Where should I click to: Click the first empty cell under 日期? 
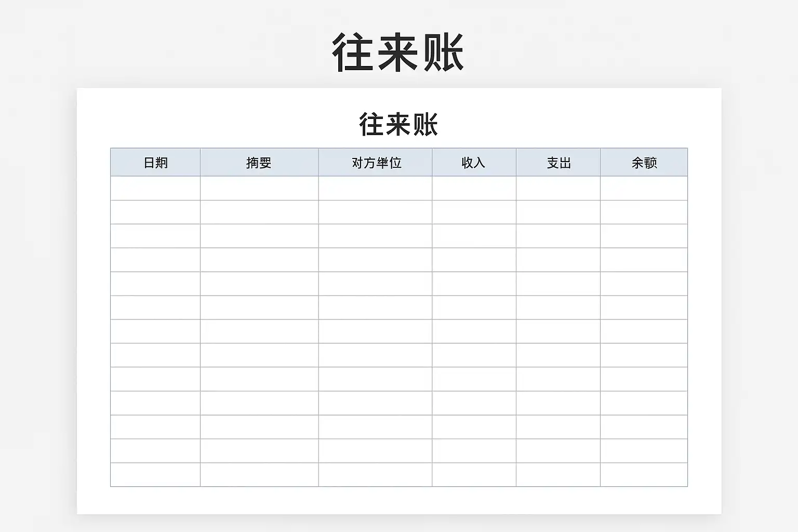pos(155,188)
